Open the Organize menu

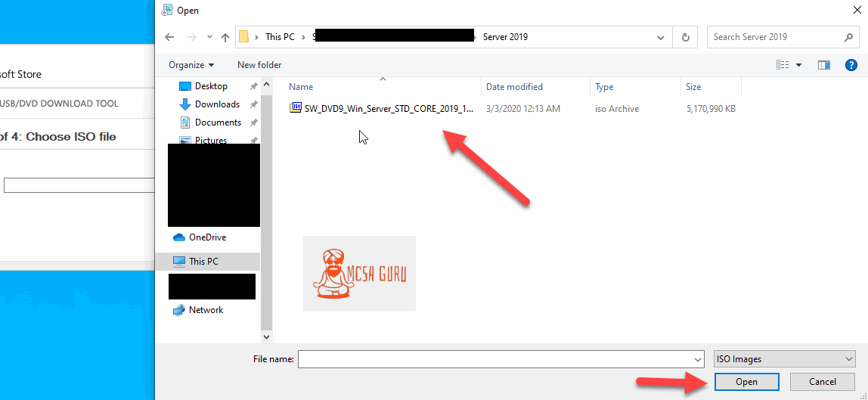point(191,65)
